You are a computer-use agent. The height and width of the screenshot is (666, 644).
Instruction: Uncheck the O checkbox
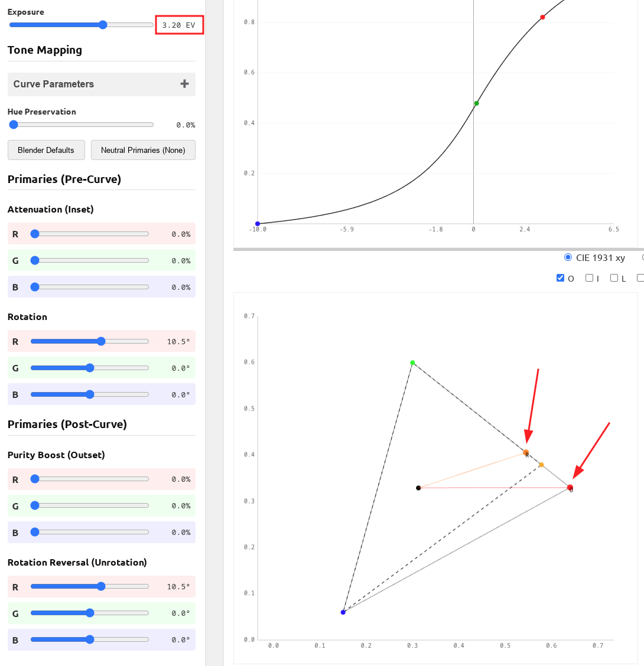pyautogui.click(x=561, y=278)
